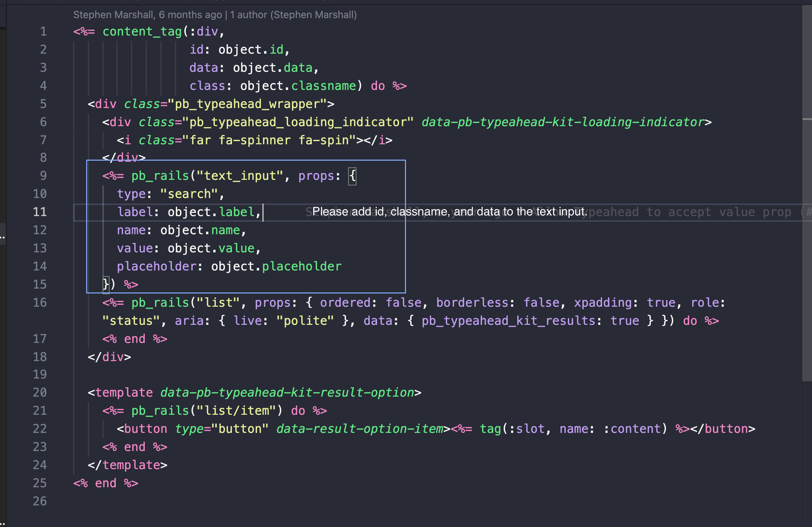This screenshot has width=812, height=527.
Task: Click the Stephen Marshall blame annotation
Action: pos(215,15)
